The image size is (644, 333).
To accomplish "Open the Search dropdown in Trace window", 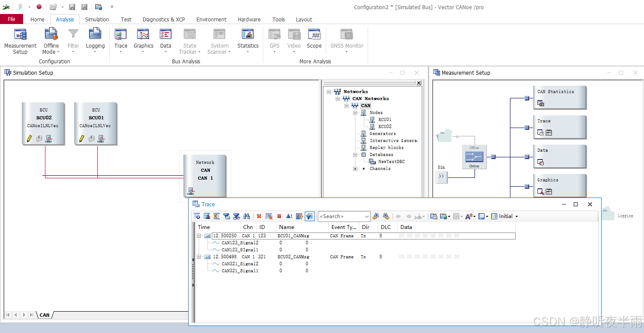I will [x=366, y=216].
